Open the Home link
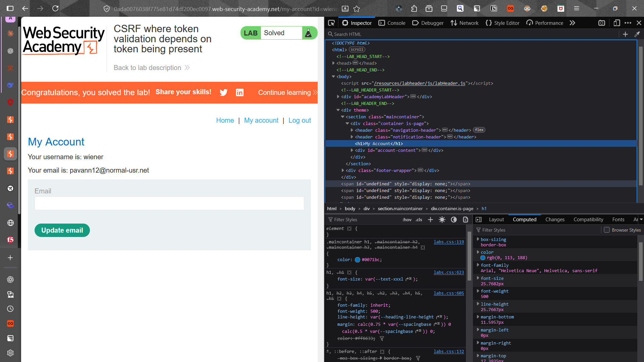The width and height of the screenshot is (644, 362). tap(225, 120)
